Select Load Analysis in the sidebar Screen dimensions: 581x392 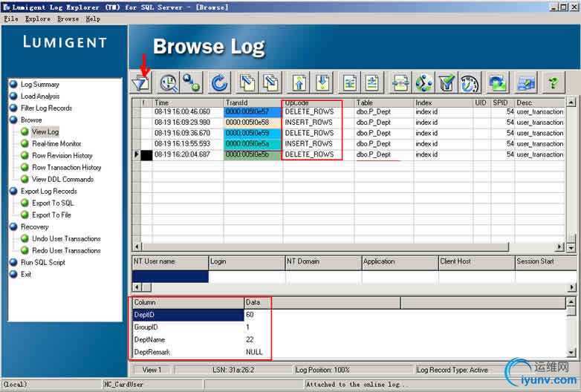40,97
